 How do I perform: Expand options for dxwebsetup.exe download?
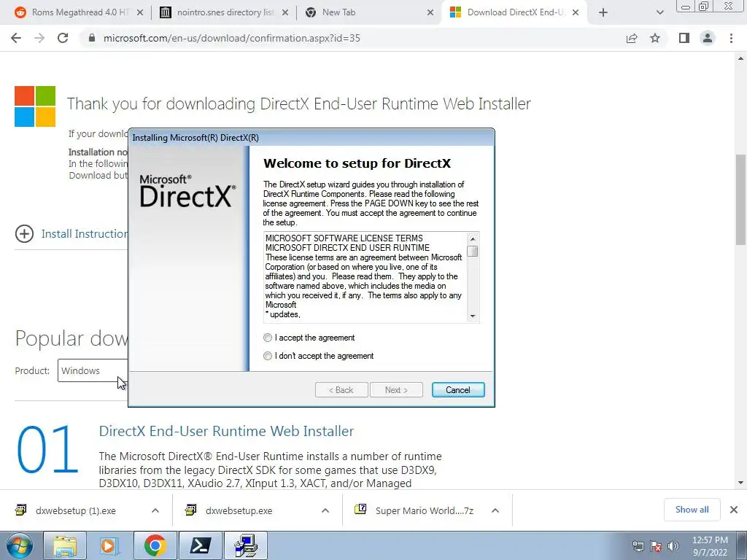325,510
